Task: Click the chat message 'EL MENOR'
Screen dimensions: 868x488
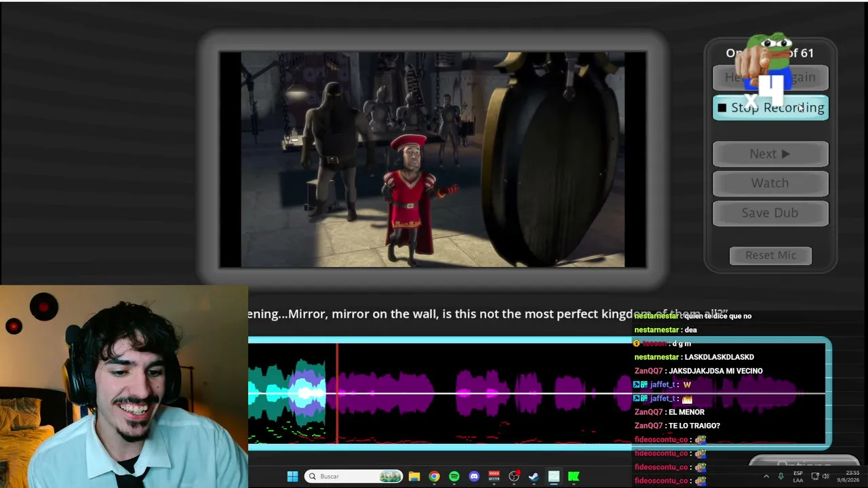Action: tap(686, 412)
